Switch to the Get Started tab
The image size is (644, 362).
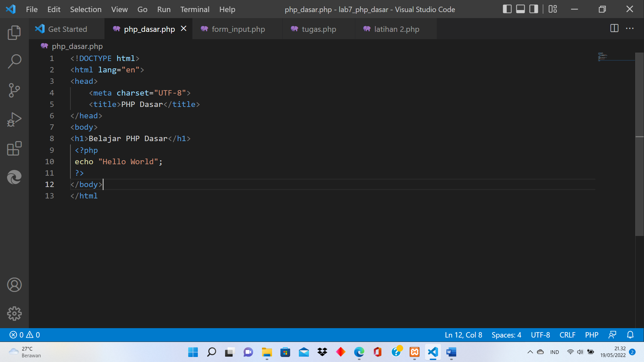(67, 29)
